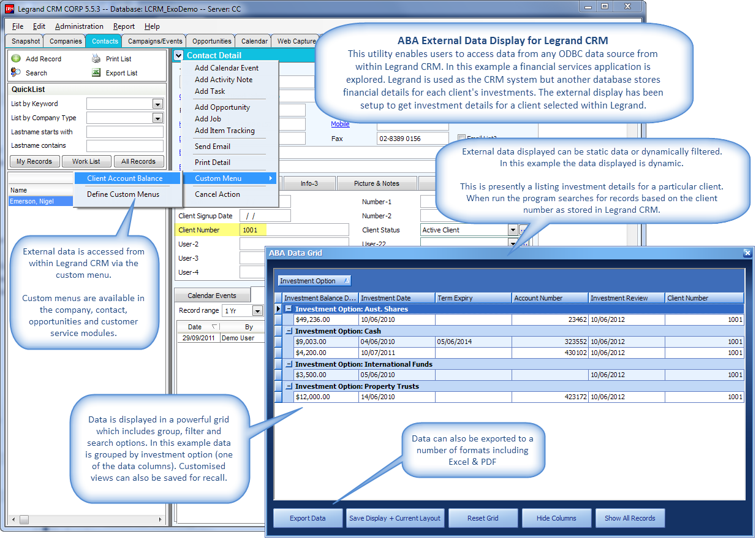Switch to the Snapshot tab

(26, 41)
